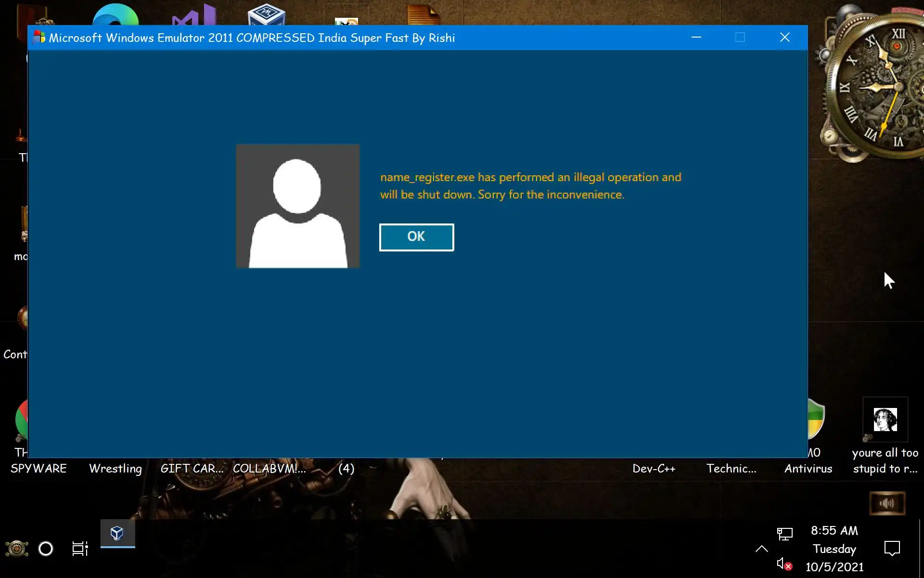The width and height of the screenshot is (924, 578).
Task: Open the steampunk Start button
Action: (x=16, y=548)
